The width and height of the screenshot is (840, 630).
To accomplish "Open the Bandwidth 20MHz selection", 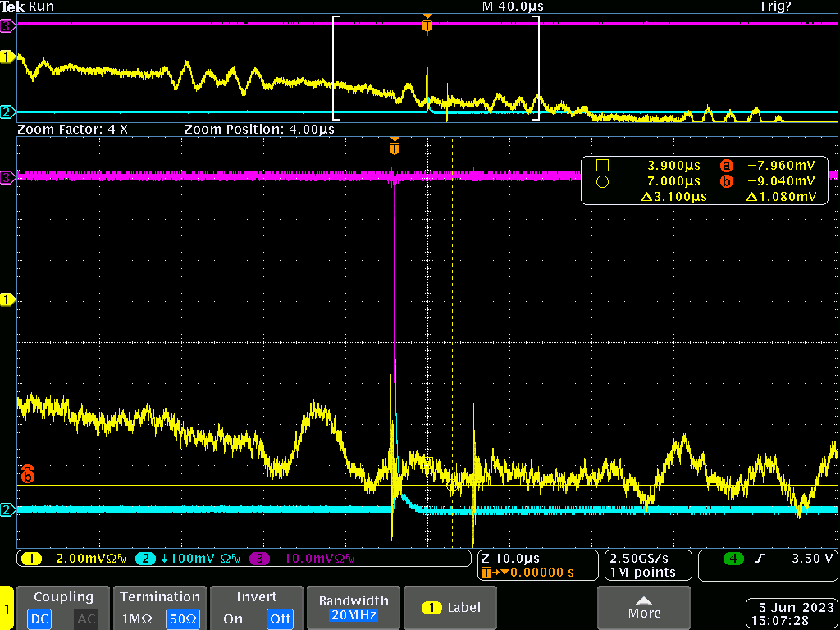I will point(354,608).
